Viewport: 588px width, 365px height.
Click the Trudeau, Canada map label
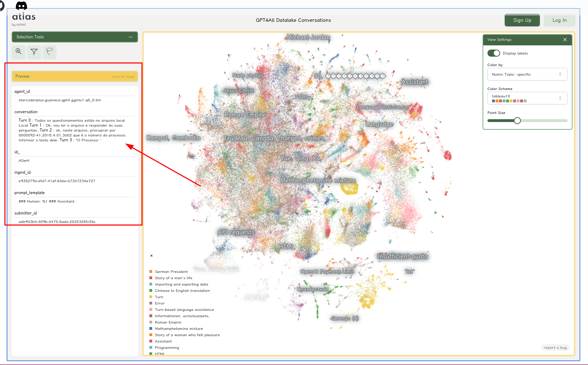click(x=274, y=138)
